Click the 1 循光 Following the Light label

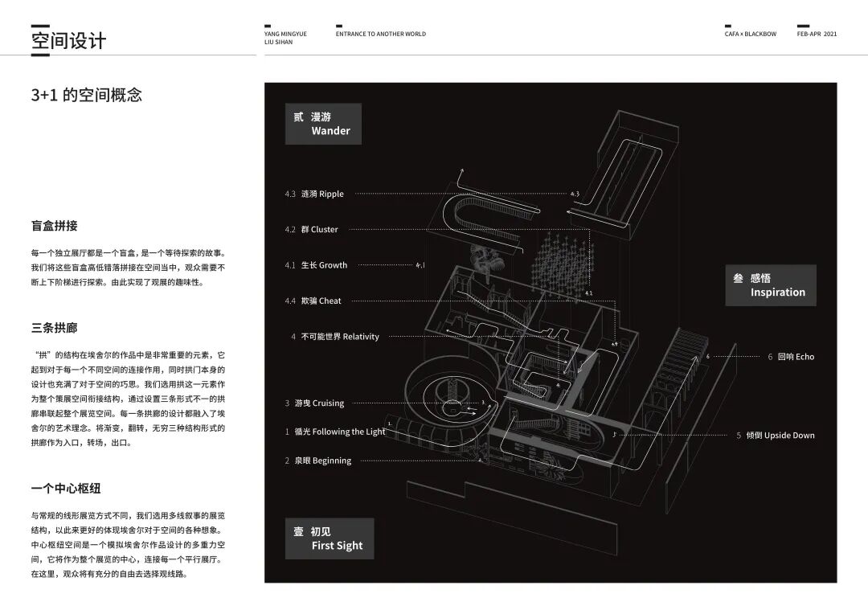point(335,432)
